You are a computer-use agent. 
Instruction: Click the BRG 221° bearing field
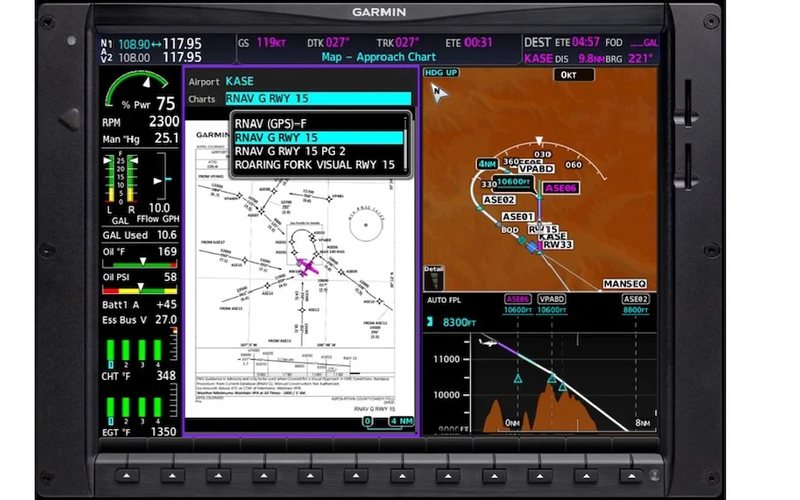tap(630, 58)
